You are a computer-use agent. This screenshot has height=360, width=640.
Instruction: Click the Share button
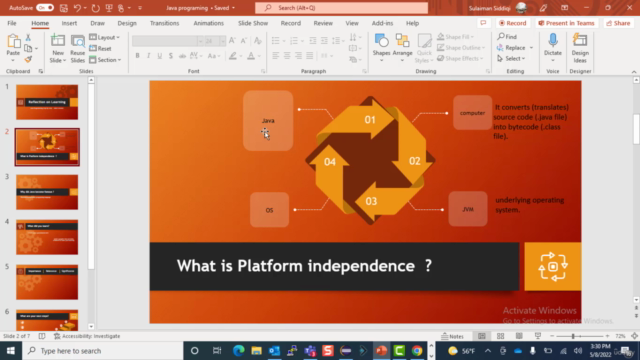[618, 23]
